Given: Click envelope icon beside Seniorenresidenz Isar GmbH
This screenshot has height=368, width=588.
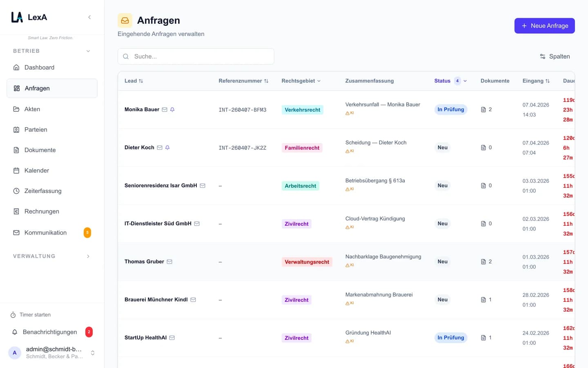Looking at the screenshot, I should (x=203, y=186).
